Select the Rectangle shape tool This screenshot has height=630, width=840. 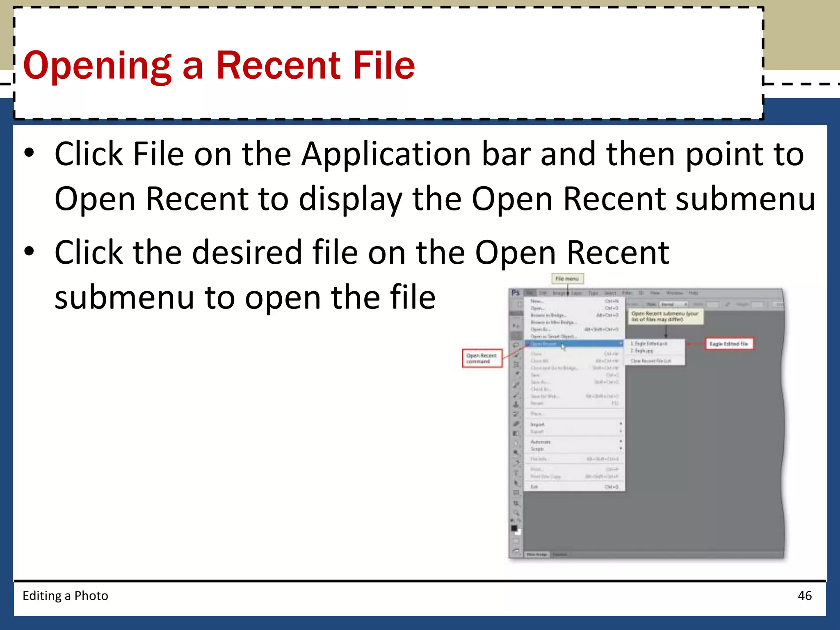coord(516,493)
